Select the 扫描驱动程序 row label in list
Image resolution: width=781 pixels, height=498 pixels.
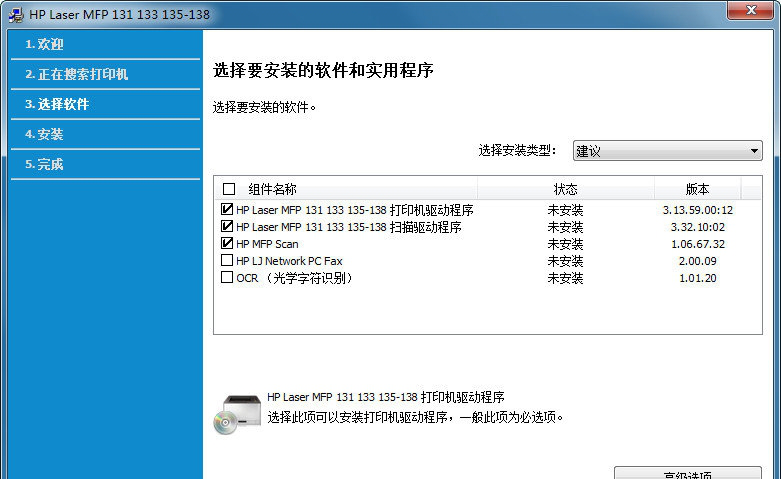(349, 227)
